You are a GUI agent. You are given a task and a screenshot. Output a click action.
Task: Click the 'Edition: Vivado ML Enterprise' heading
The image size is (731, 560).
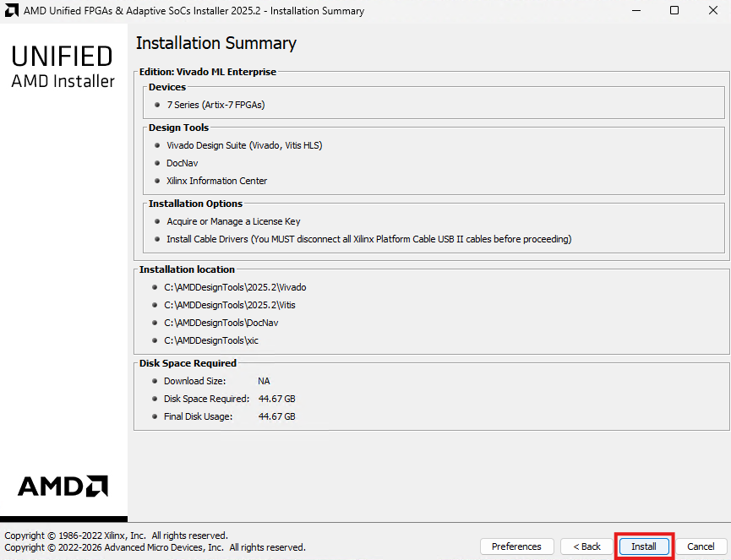coord(207,72)
